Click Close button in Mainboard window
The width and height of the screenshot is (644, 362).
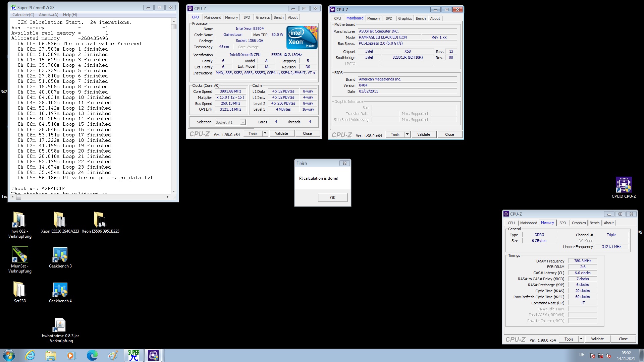click(x=449, y=134)
